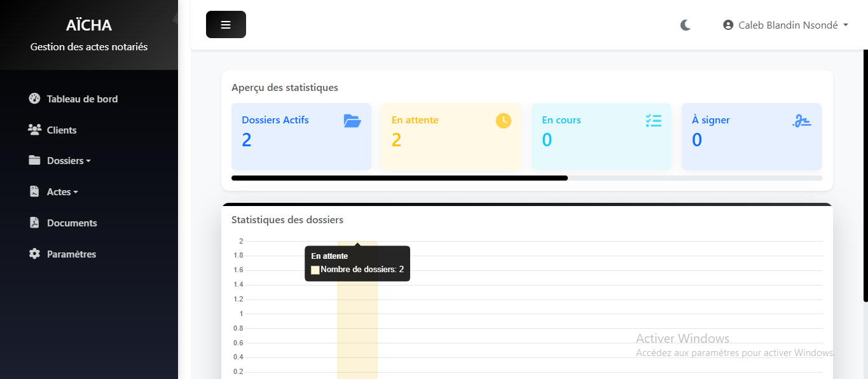The height and width of the screenshot is (379, 868).
Task: Click the folder icon on Dossiers Actifs card
Action: [352, 121]
